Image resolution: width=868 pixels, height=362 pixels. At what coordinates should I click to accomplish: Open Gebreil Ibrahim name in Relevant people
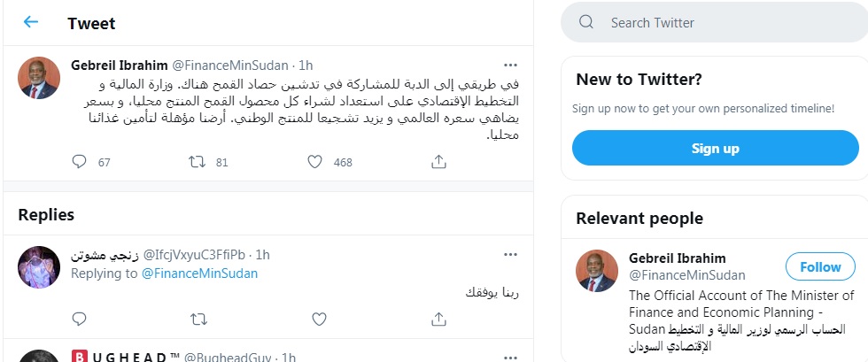677,258
